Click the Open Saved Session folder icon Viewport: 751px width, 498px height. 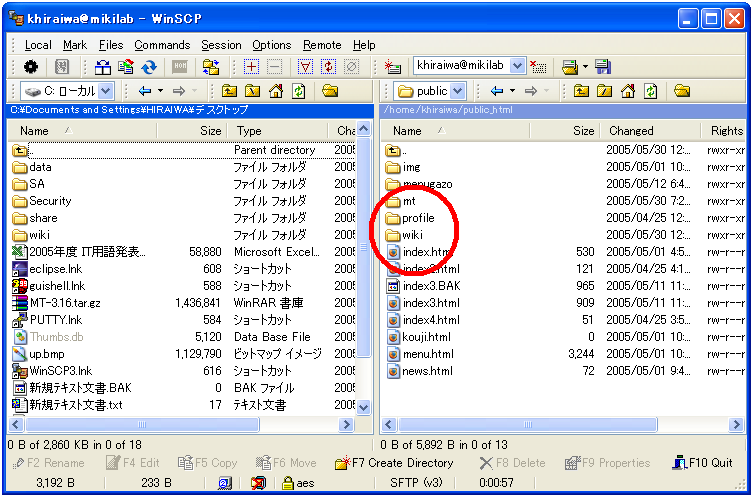tap(569, 67)
